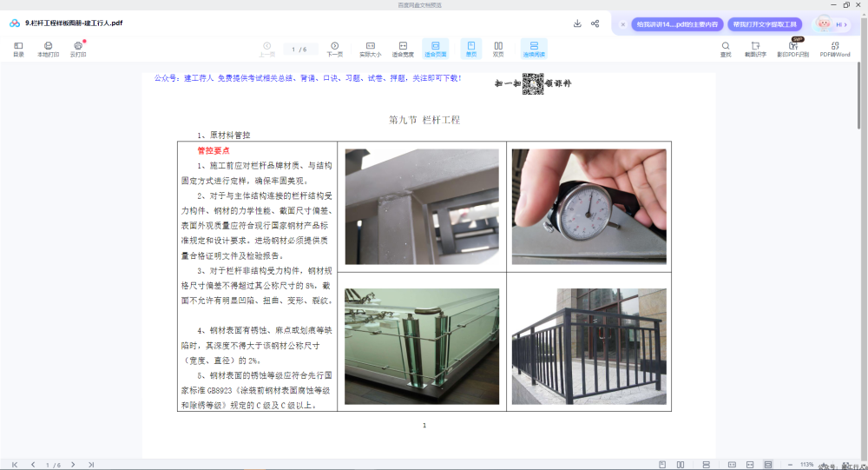Select single page icon in status bar
The image size is (868, 470).
pos(662,465)
